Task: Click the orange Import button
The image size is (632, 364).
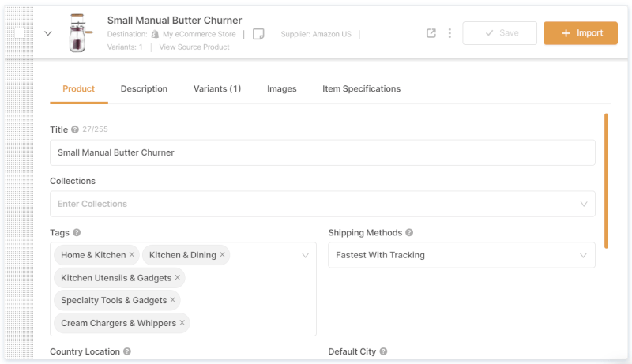Action: [x=581, y=33]
